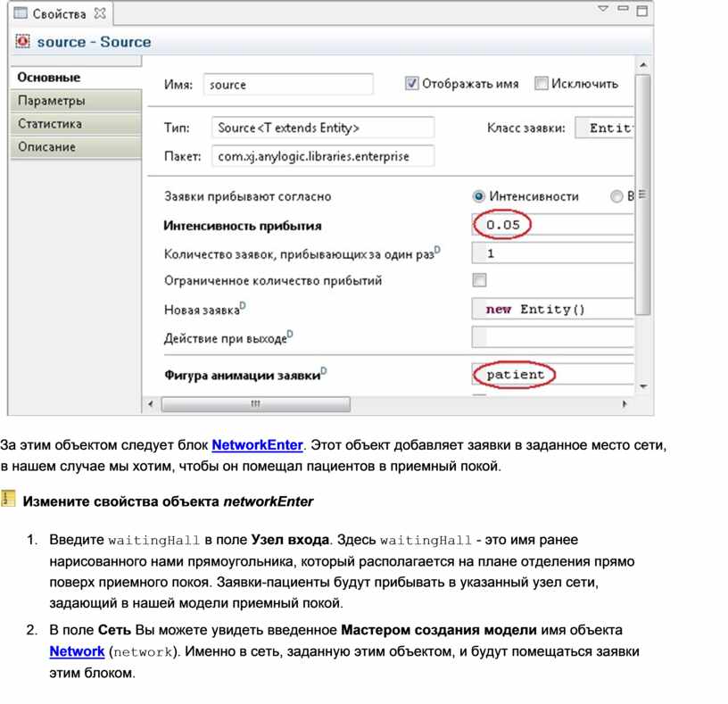Click the Заявки прибывают согласно label
728x704 pixels.
click(x=247, y=196)
